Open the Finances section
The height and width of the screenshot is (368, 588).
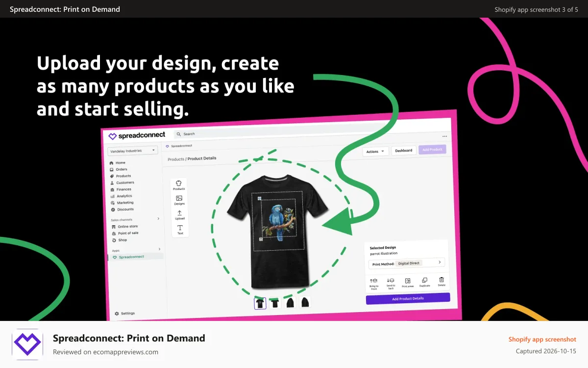(x=121, y=189)
